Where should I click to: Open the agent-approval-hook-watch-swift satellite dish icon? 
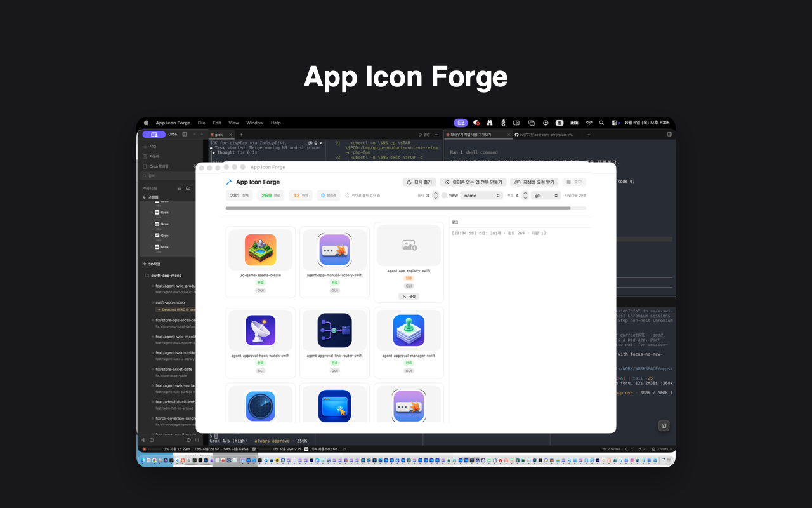(x=260, y=331)
